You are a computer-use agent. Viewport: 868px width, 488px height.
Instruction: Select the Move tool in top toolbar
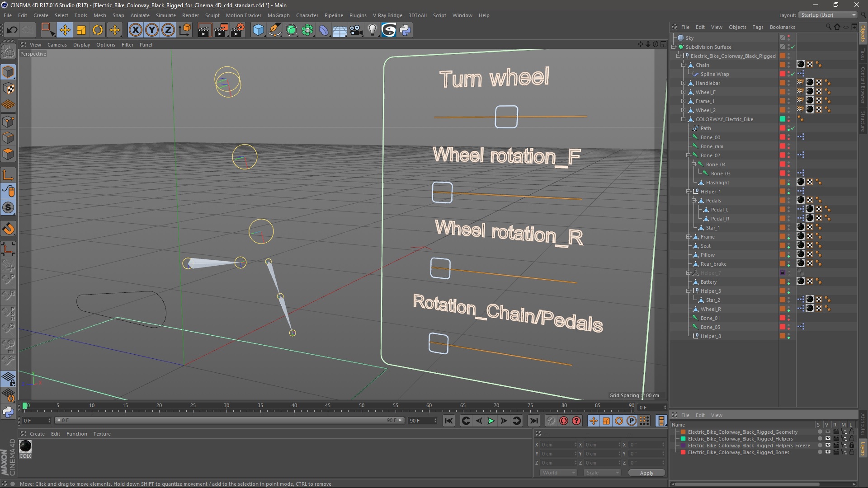[x=65, y=30]
